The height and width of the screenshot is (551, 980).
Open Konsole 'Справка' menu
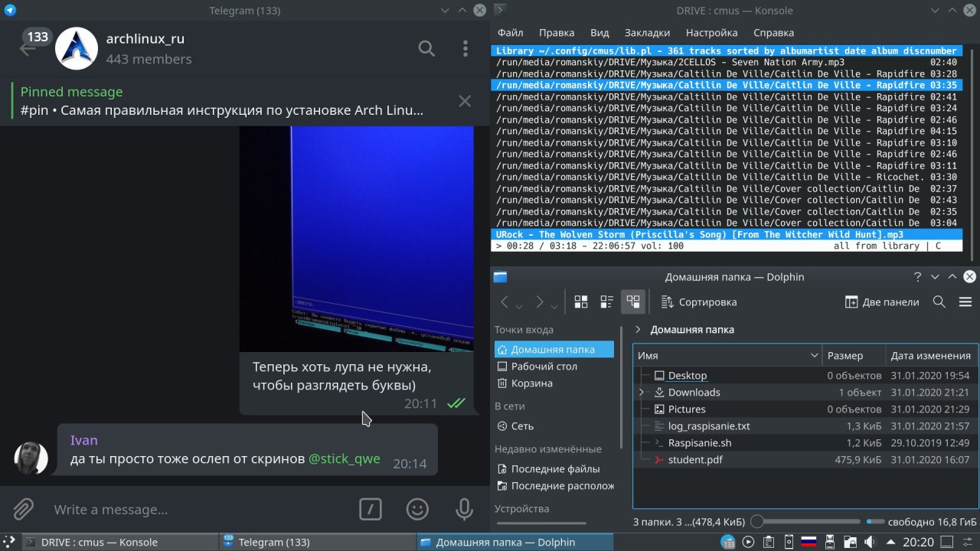[774, 33]
